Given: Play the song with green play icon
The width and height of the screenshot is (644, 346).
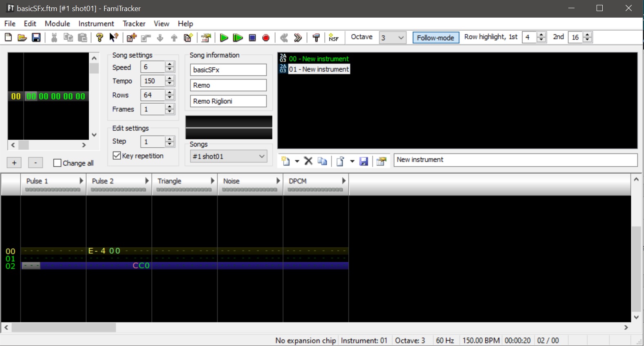Looking at the screenshot, I should click(x=224, y=38).
